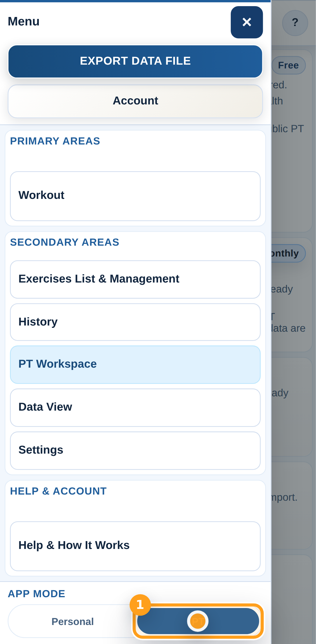Open the Account button
The height and width of the screenshot is (644, 316).
[x=135, y=101]
